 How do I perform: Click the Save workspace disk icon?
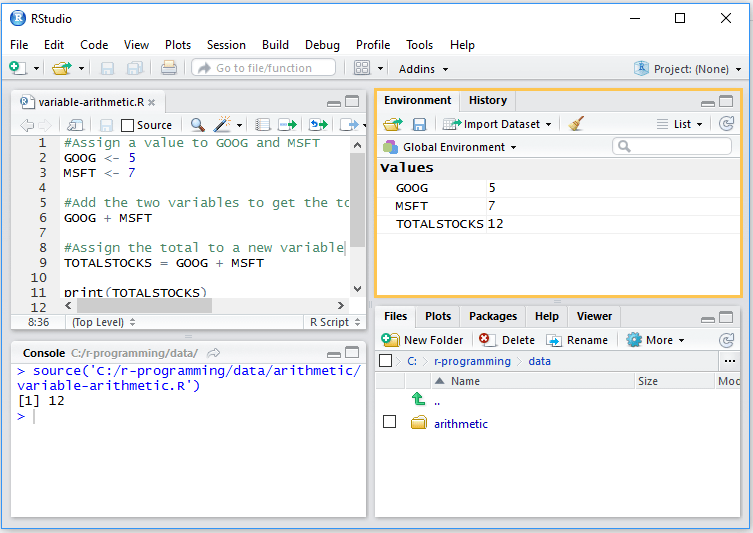(x=419, y=125)
